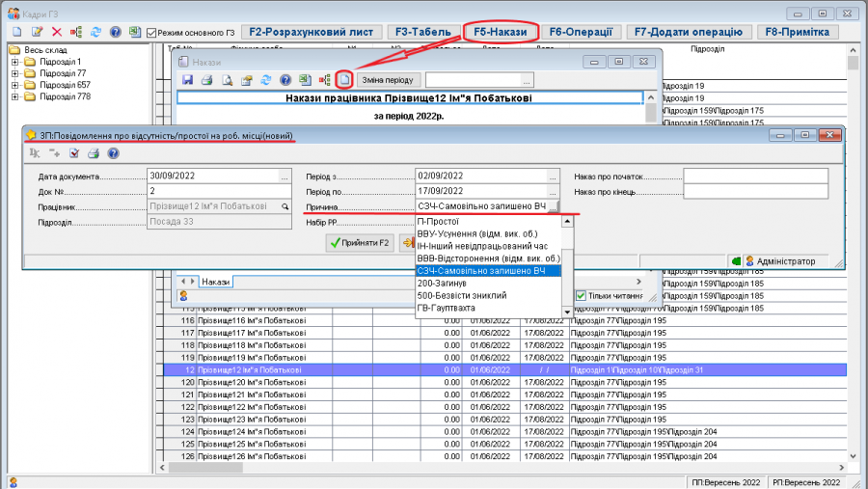Click the printer icon in Накази toolbar

207,80
